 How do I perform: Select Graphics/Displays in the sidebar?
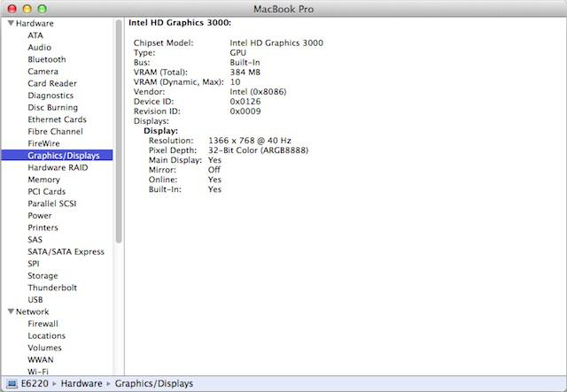[63, 156]
